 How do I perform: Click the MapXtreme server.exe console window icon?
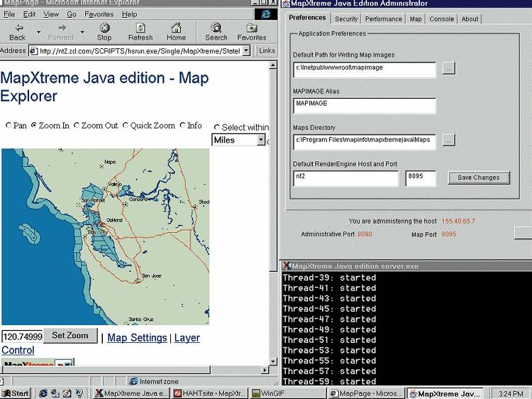(x=287, y=266)
